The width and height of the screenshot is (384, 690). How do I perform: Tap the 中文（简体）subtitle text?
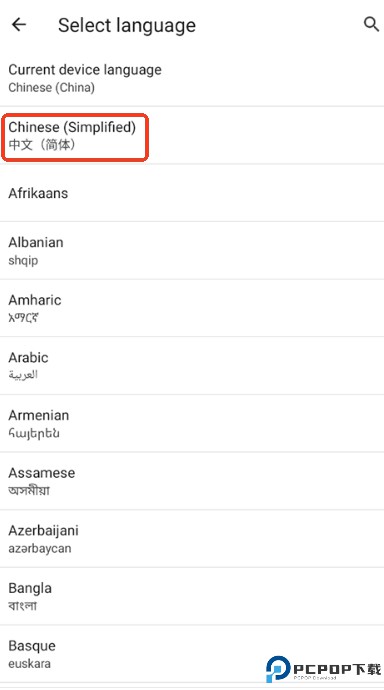point(42,144)
